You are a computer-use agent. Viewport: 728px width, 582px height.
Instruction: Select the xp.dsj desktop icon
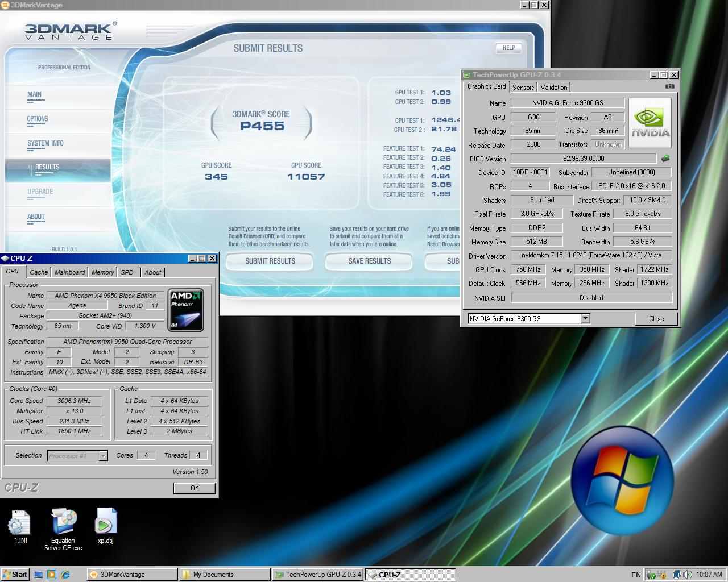pyautogui.click(x=105, y=526)
